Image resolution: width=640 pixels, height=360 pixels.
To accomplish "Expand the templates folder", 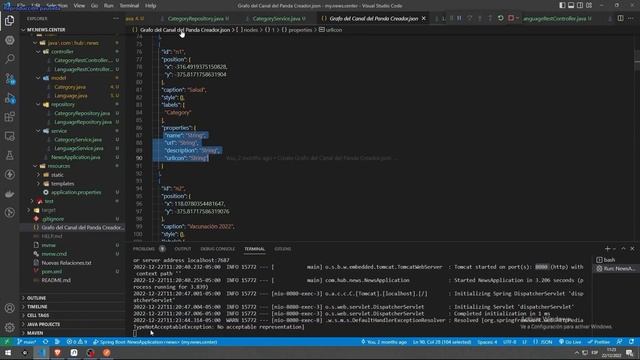I will coord(62,184).
